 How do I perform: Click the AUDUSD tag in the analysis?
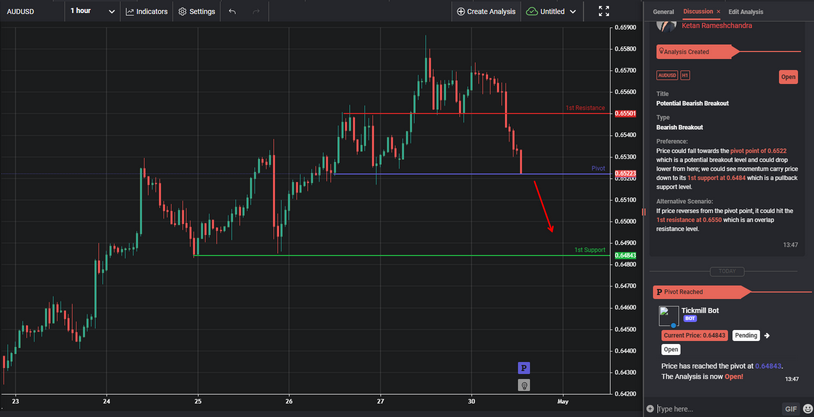pyautogui.click(x=667, y=75)
